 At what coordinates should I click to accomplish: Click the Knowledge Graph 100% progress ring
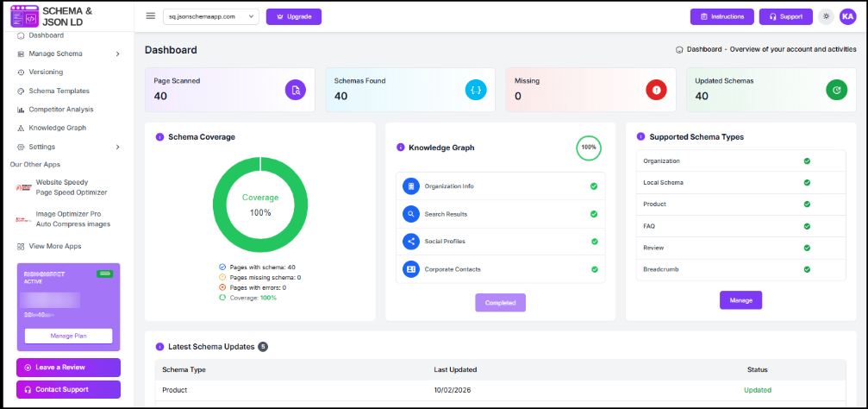[589, 148]
